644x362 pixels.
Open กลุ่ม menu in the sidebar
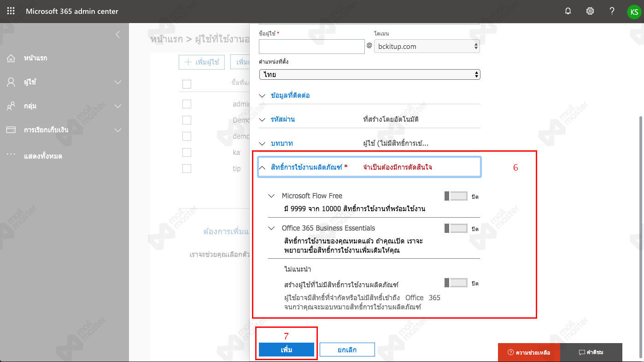30,106
